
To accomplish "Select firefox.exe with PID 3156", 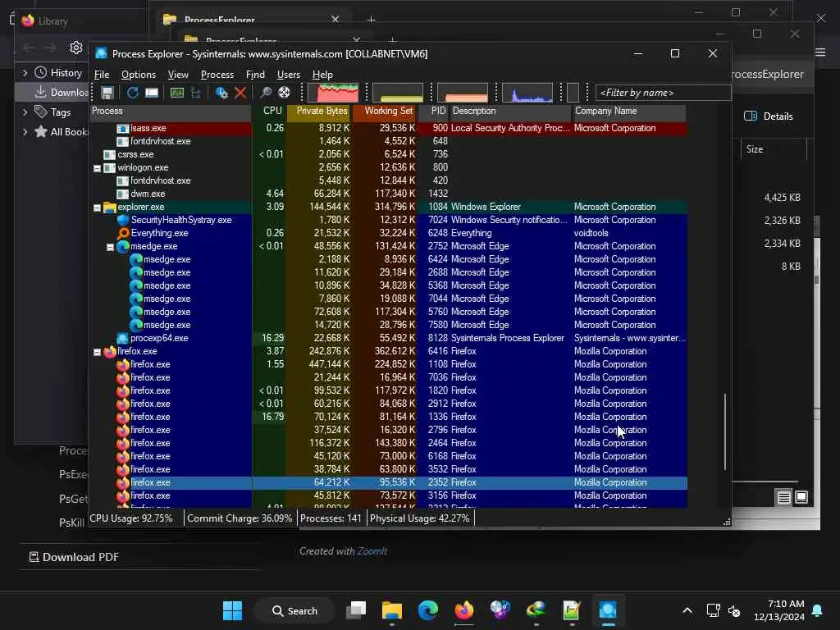I will click(388, 495).
